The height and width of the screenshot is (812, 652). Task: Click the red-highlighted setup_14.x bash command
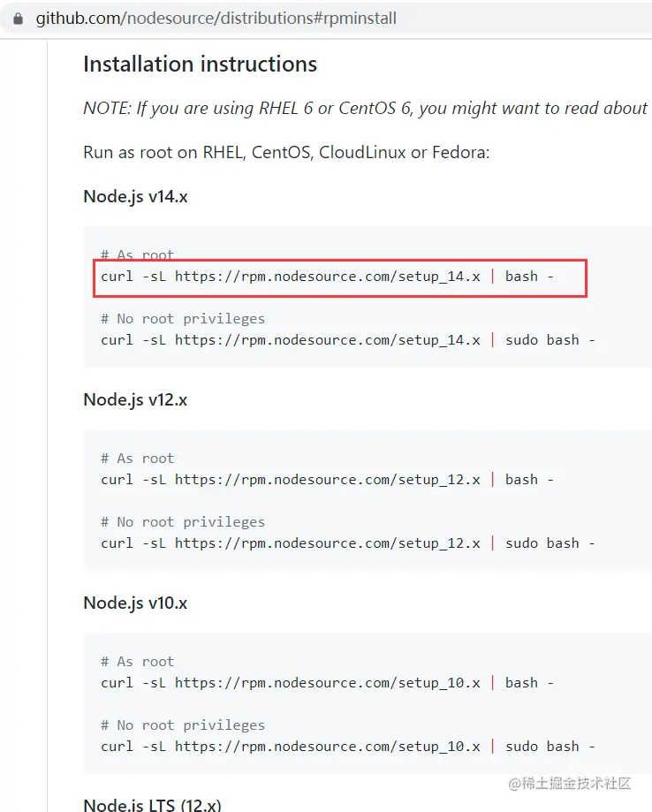[328, 277]
